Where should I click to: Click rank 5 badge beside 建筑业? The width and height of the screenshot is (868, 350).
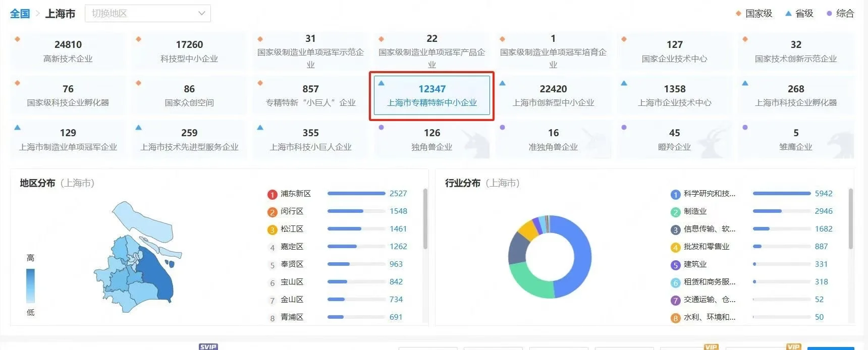pos(676,265)
